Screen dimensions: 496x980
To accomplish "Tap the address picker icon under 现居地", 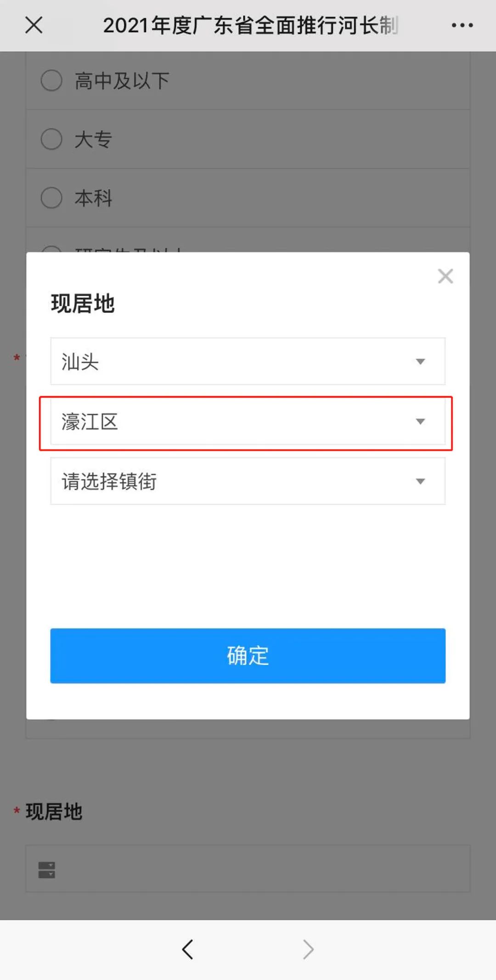I will 46,869.
